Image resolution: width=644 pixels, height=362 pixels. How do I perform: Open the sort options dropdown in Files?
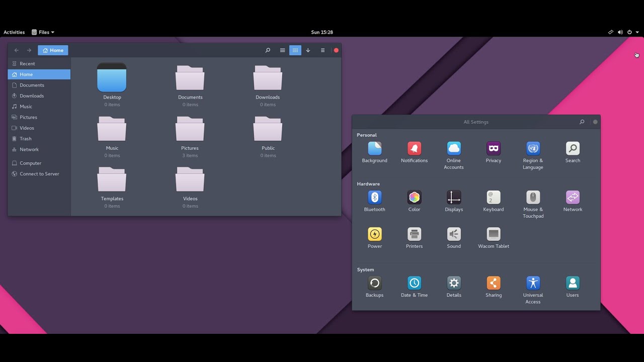point(308,50)
